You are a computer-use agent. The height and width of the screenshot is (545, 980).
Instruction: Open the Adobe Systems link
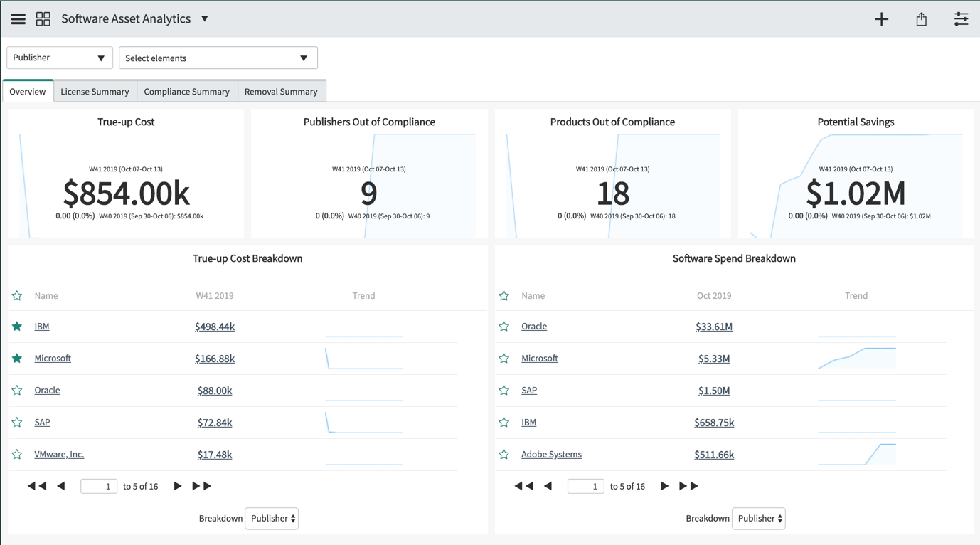pos(551,455)
